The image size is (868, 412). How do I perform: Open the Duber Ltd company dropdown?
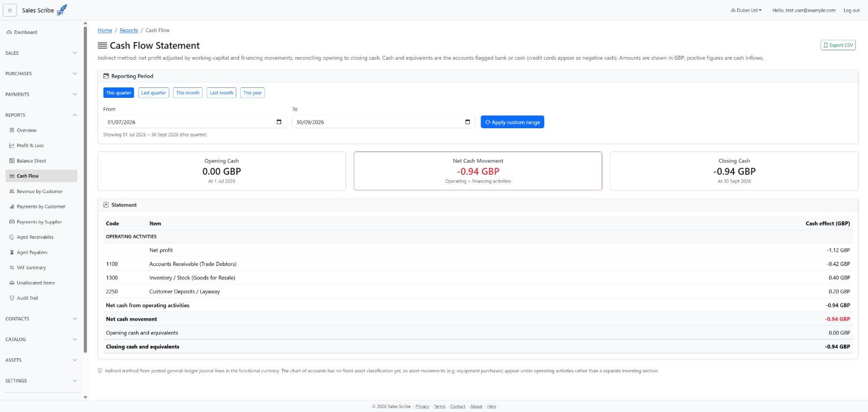point(746,11)
